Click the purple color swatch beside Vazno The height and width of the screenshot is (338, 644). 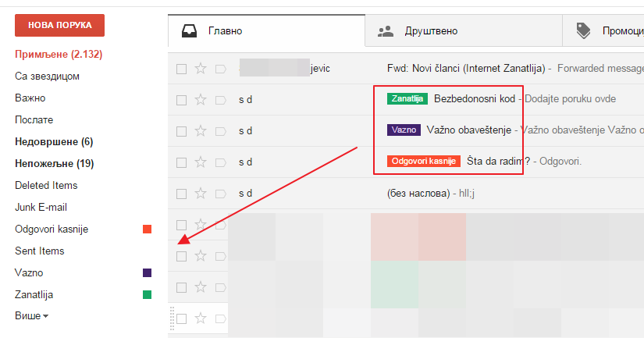(147, 272)
